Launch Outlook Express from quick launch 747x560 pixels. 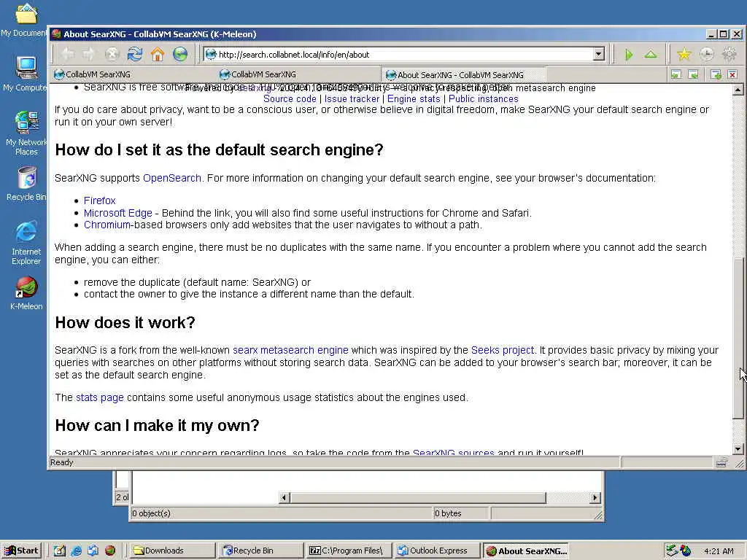pos(93,551)
